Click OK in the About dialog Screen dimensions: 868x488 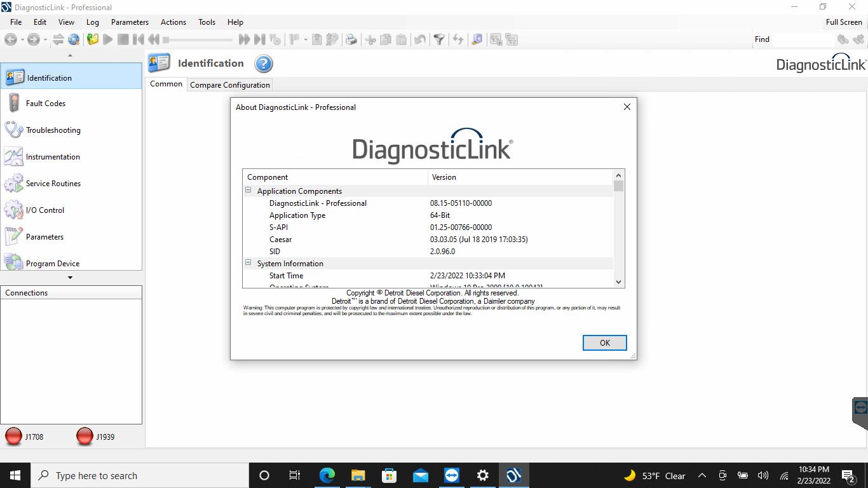point(605,342)
